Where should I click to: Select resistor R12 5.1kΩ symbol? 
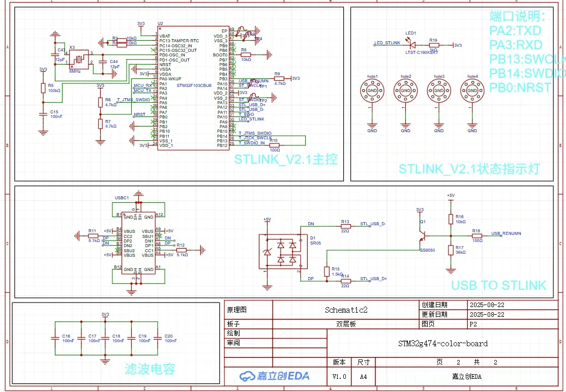point(181,250)
